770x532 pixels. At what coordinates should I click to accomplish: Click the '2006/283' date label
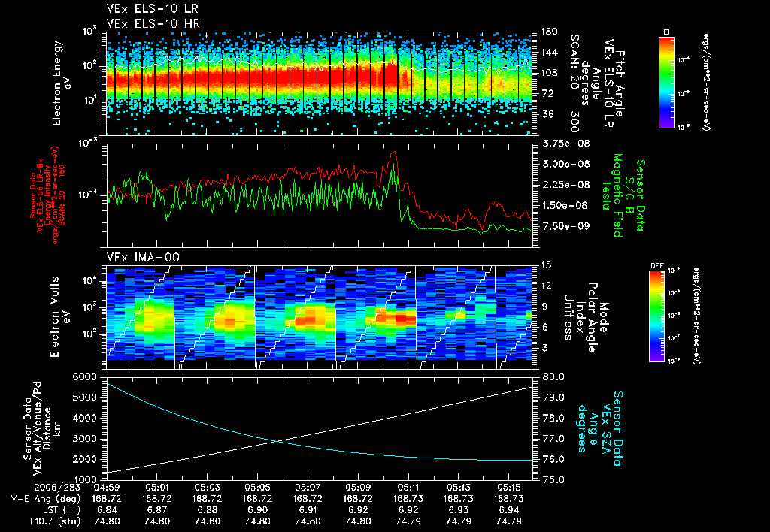point(57,488)
